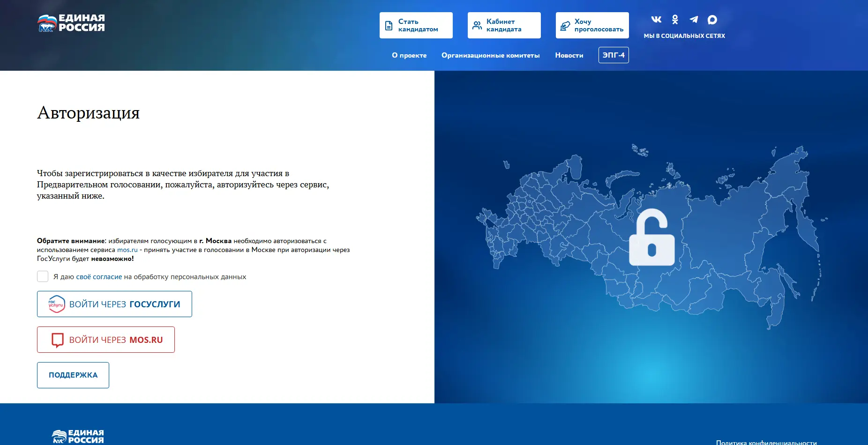Open the Telegram paper plane icon
Image resolution: width=868 pixels, height=445 pixels.
(x=694, y=20)
